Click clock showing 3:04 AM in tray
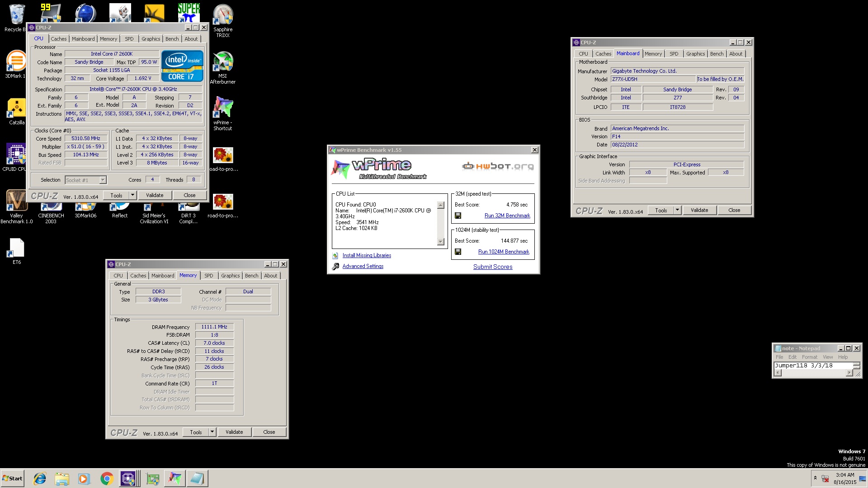Screen dimensions: 868x488 point(845,479)
